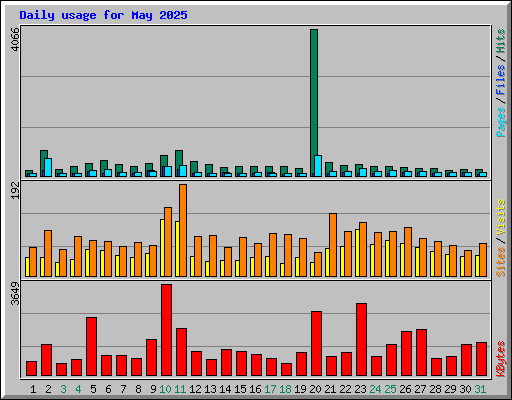The image size is (512, 400).
Task: Select the red KBytes bar for day 31
Action: tap(481, 359)
